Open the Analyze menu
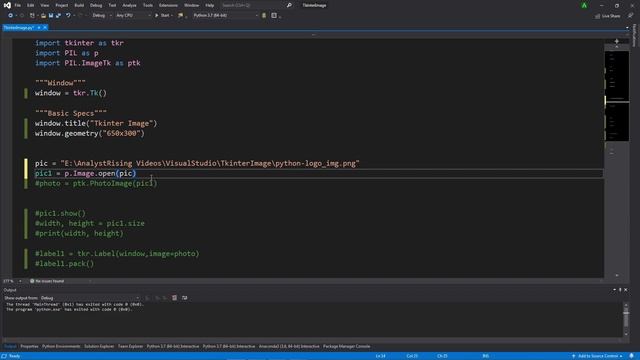The width and height of the screenshot is (640, 360). 129,5
